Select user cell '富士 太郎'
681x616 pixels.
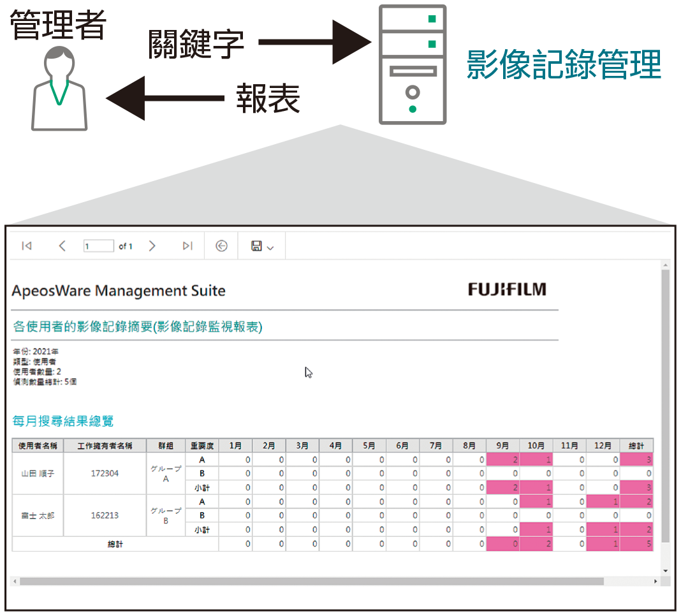pos(38,516)
